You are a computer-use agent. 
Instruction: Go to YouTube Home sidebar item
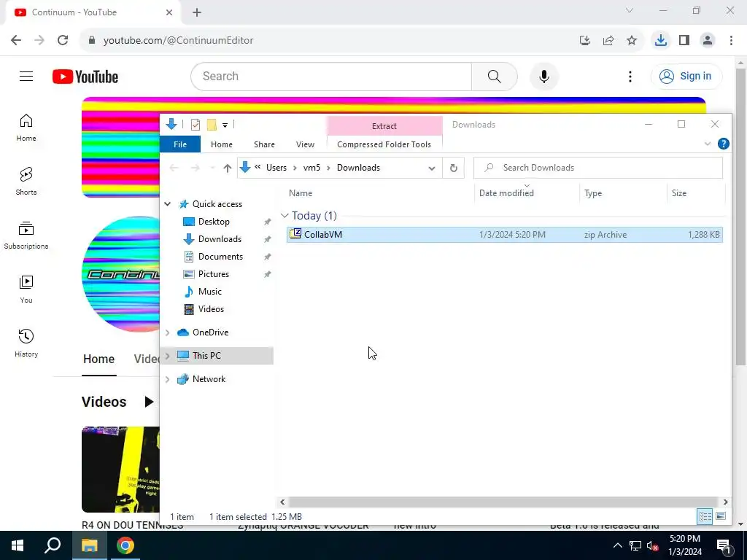pos(26,127)
